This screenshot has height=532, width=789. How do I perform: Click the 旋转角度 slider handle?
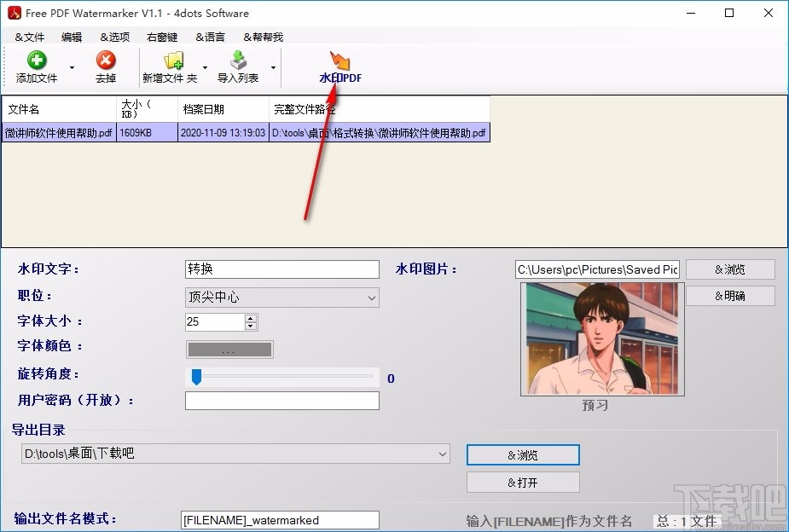197,377
